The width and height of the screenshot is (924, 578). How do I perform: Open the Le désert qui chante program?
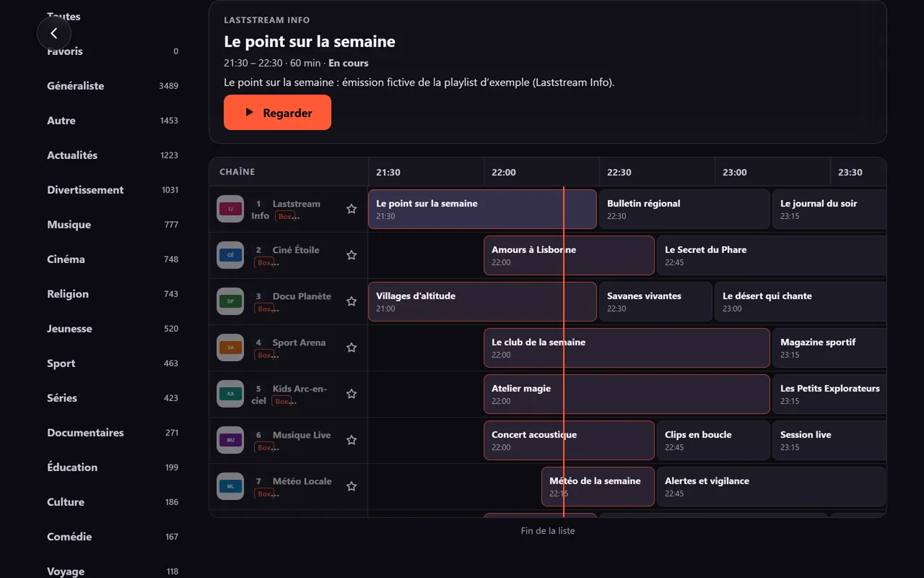pyautogui.click(x=801, y=302)
